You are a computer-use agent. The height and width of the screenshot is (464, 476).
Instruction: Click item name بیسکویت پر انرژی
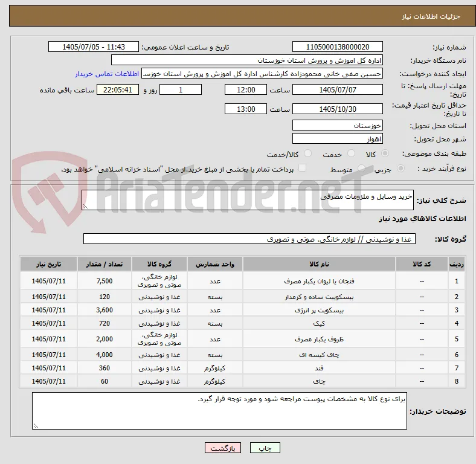319,310
